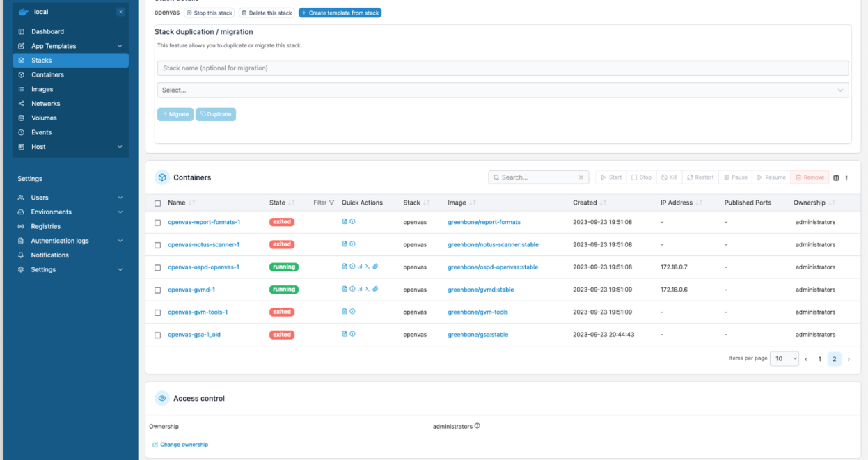Image resolution: width=868 pixels, height=460 pixels.
Task: Open Containers in the sidebar
Action: [x=70, y=74]
